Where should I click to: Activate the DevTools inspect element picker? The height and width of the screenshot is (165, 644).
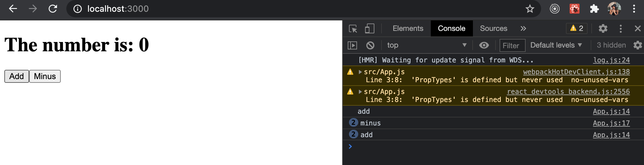353,29
